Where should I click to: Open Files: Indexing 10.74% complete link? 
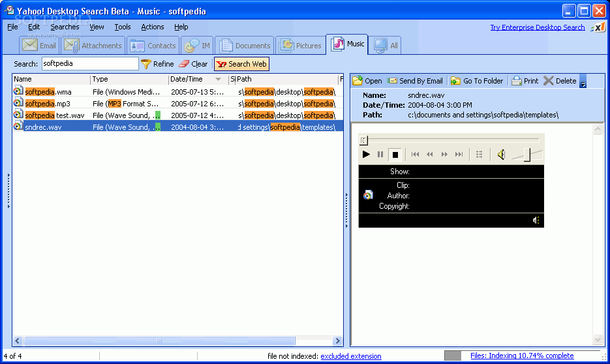tap(522, 356)
